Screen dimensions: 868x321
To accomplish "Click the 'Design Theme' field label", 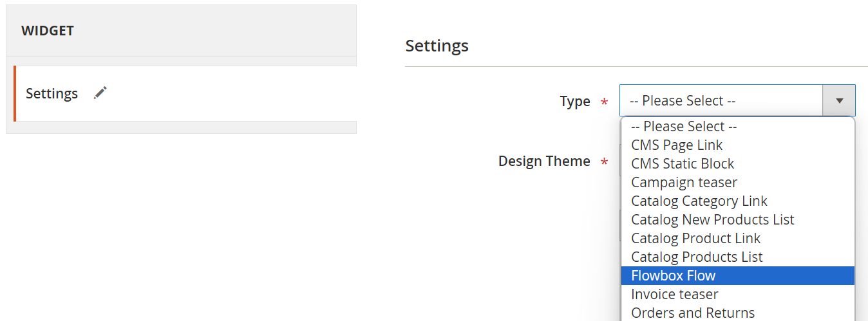I will 544,161.
